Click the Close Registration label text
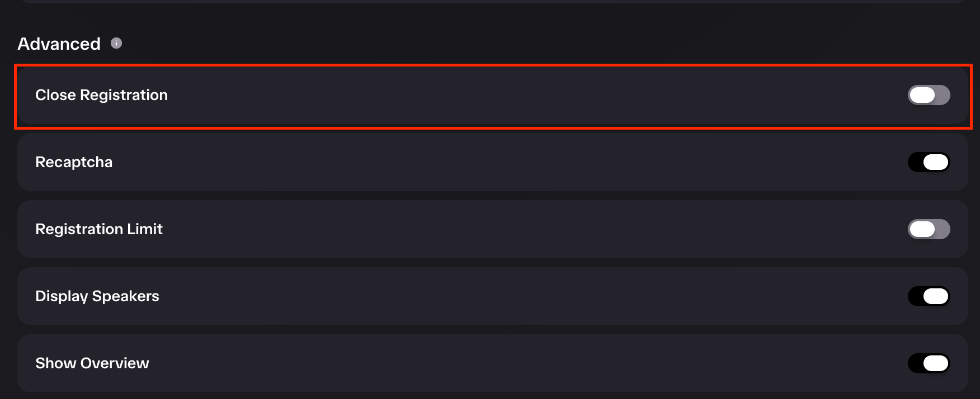 pyautogui.click(x=101, y=95)
